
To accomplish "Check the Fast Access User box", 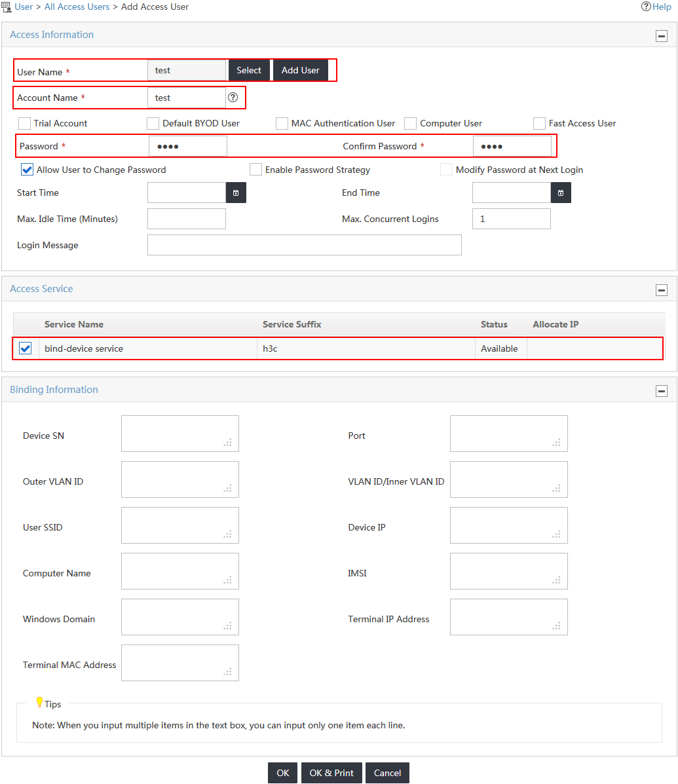I will click(x=540, y=124).
